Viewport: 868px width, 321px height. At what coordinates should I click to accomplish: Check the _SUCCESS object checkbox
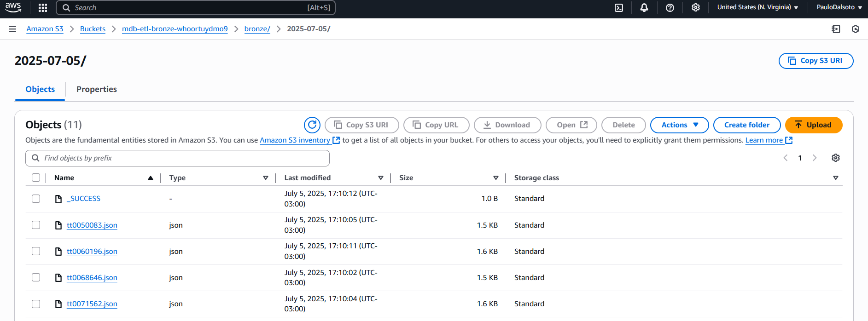click(36, 199)
